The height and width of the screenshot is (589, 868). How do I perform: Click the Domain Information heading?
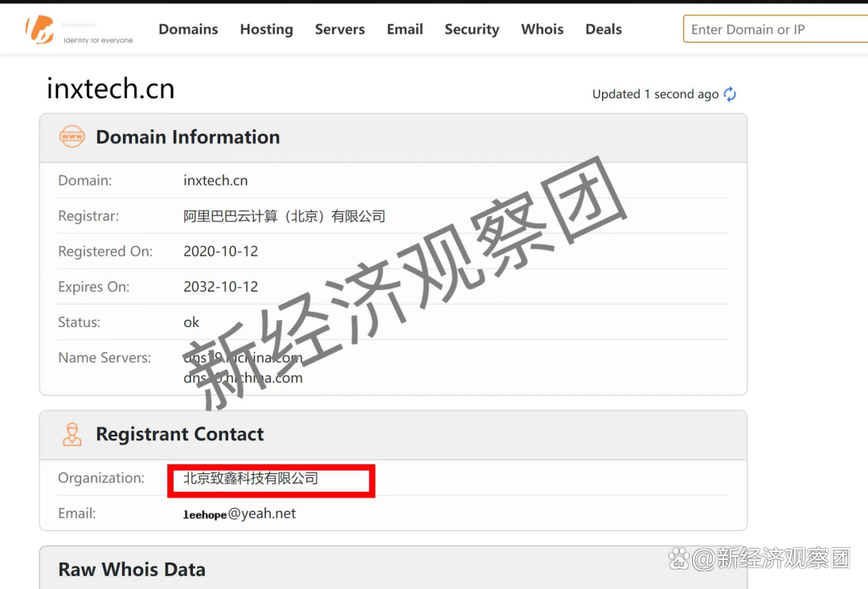coord(187,137)
